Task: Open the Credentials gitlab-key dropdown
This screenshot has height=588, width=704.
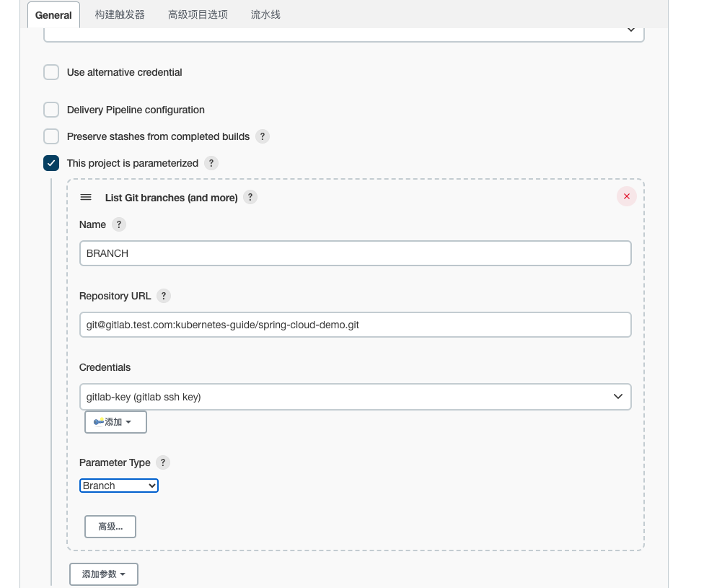Action: (355, 397)
